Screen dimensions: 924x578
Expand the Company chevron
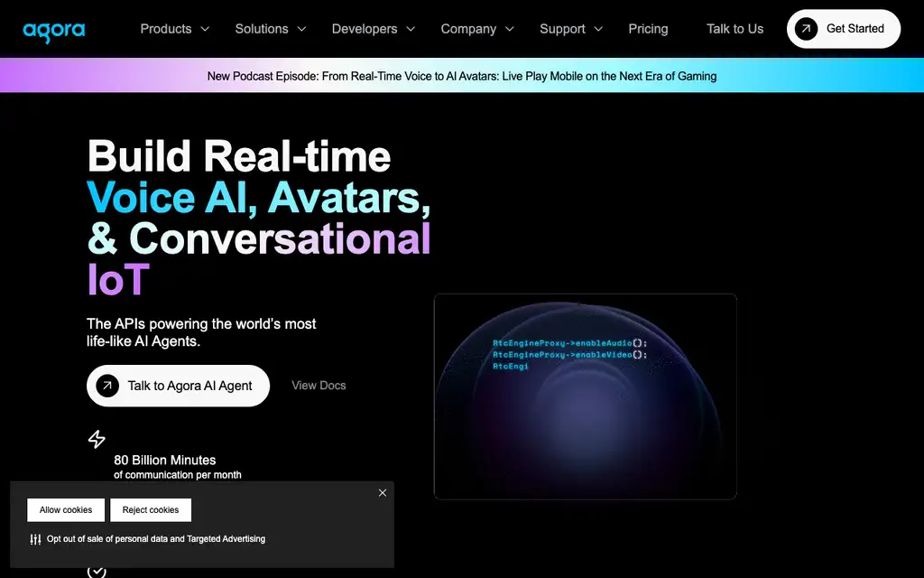pyautogui.click(x=510, y=29)
